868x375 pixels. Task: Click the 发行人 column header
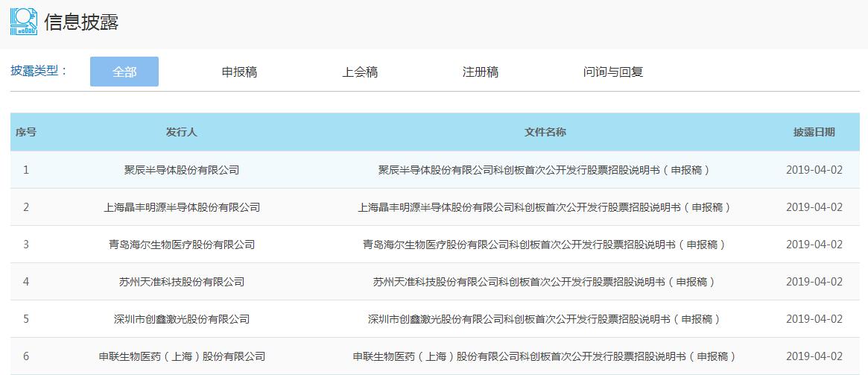tap(182, 132)
